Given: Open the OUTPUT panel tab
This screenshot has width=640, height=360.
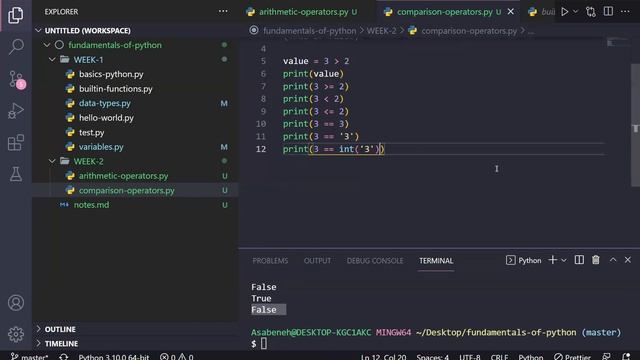Looking at the screenshot, I should [317, 261].
